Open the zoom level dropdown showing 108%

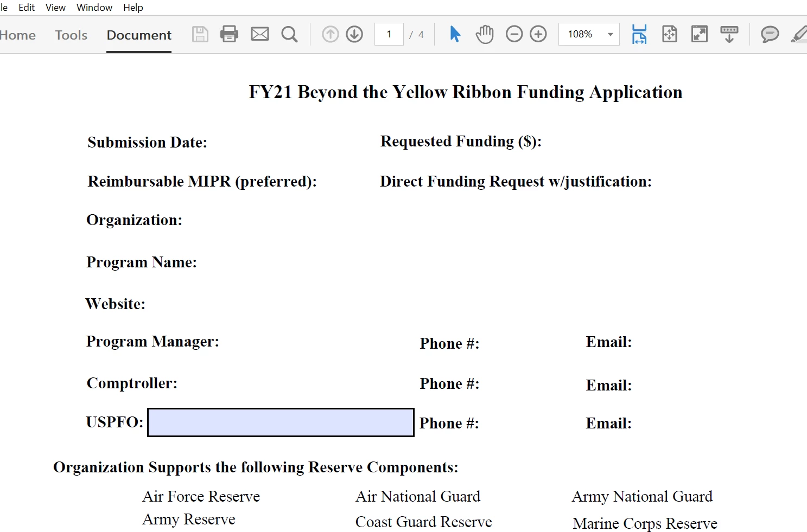click(x=589, y=34)
